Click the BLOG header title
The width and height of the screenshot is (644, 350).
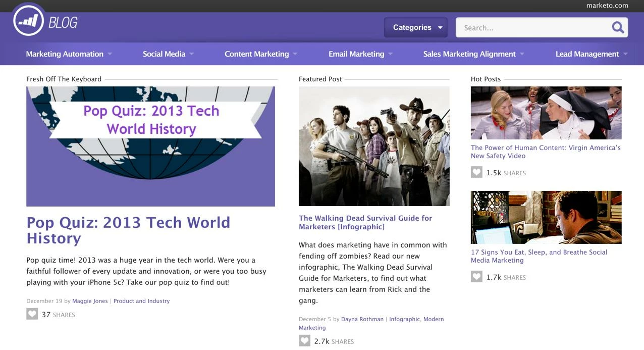click(x=63, y=23)
